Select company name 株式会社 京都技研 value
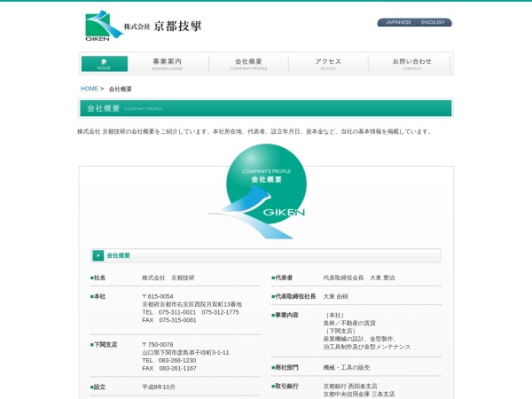This screenshot has width=532, height=399. [168, 278]
